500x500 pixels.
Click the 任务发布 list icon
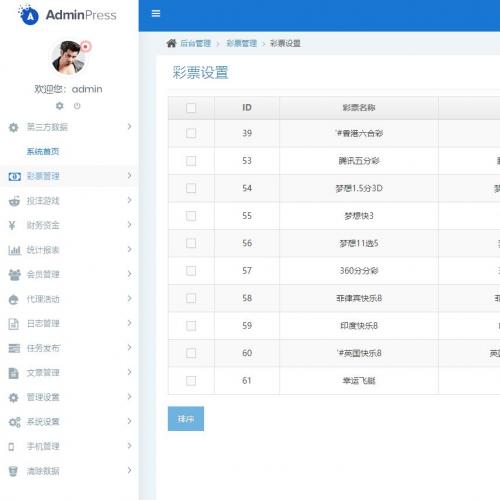tap(14, 348)
